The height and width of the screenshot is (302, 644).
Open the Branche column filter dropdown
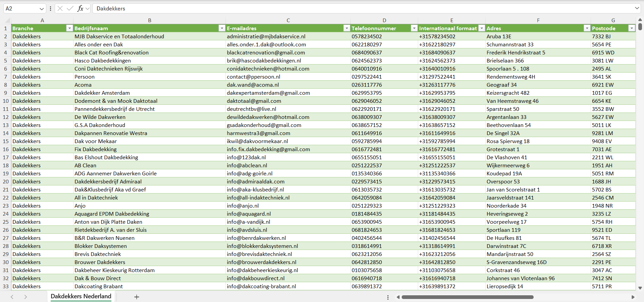click(x=69, y=28)
